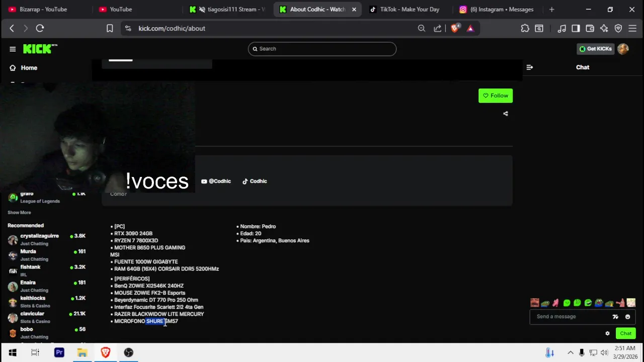Open keithlocks recommended channel
This screenshot has width=644, height=362.
click(47, 302)
